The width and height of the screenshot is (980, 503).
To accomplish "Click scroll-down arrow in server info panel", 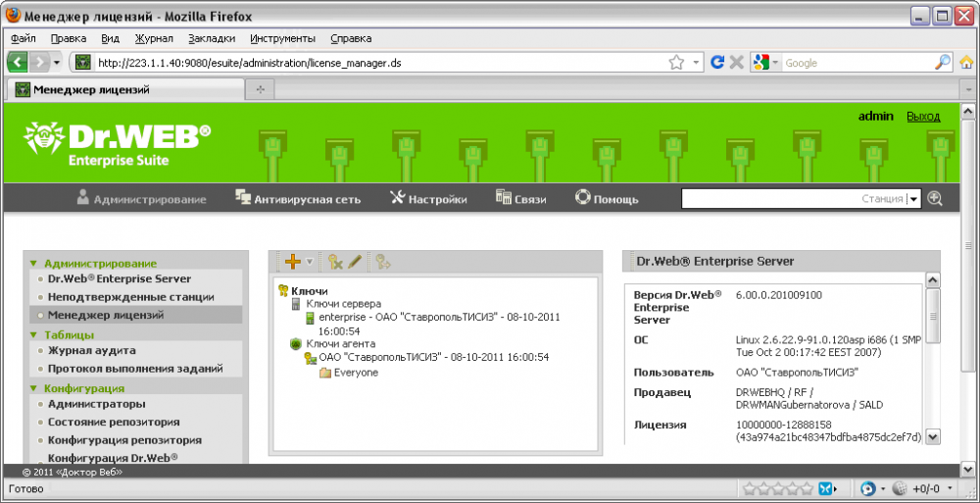I will 933,436.
